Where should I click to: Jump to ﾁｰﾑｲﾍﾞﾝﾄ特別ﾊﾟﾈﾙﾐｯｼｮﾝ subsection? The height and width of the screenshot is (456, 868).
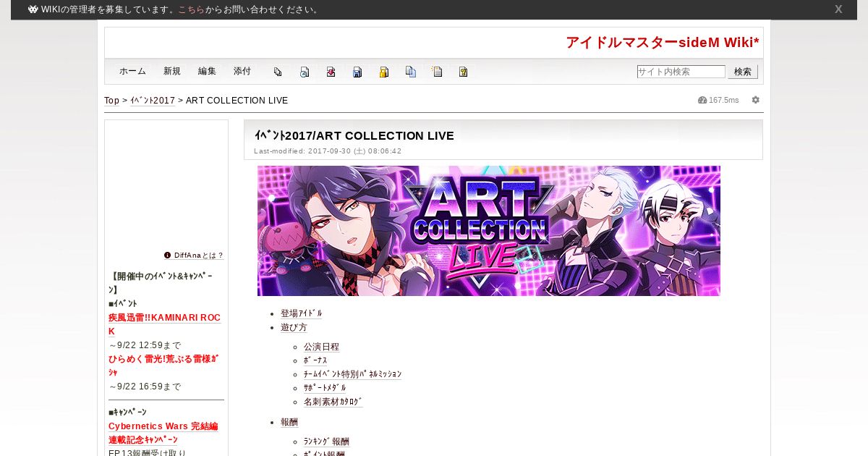(352, 374)
